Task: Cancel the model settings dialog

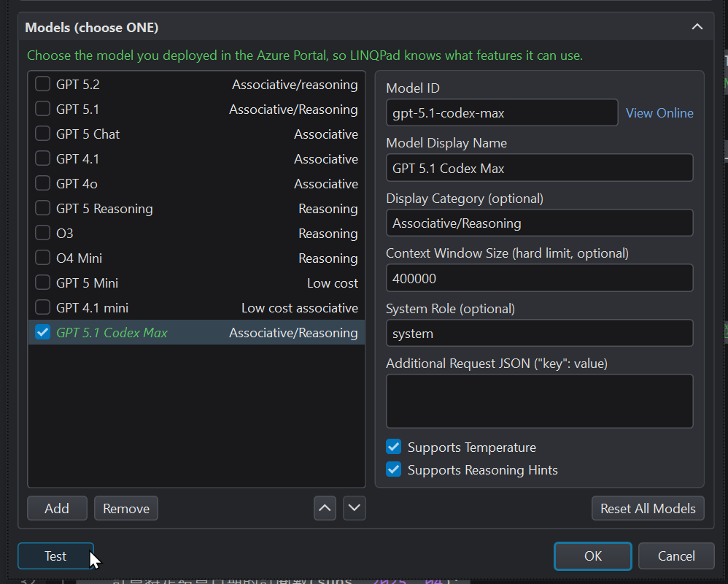Action: pyautogui.click(x=676, y=556)
